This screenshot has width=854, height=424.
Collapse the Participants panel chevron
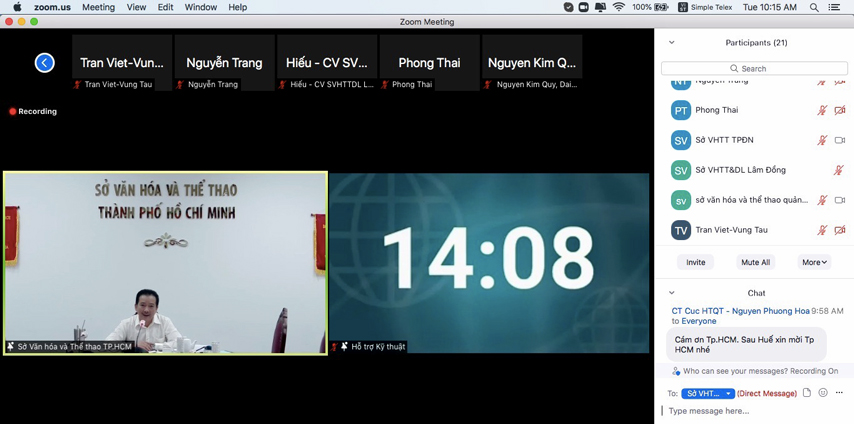click(671, 43)
